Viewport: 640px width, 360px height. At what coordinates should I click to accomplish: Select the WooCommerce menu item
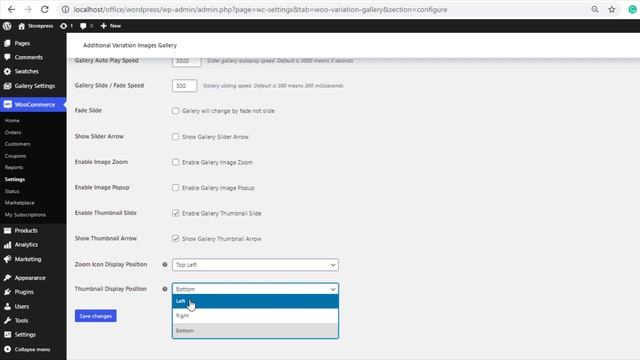33,104
